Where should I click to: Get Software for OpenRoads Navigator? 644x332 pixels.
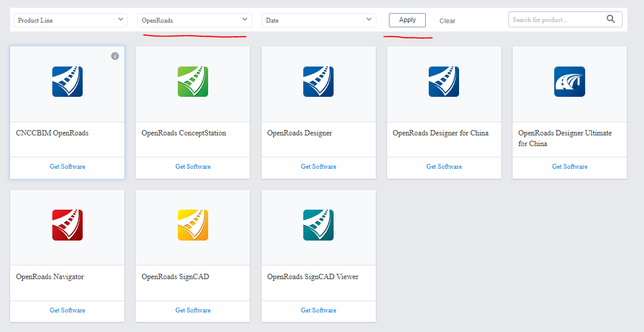[67, 310]
